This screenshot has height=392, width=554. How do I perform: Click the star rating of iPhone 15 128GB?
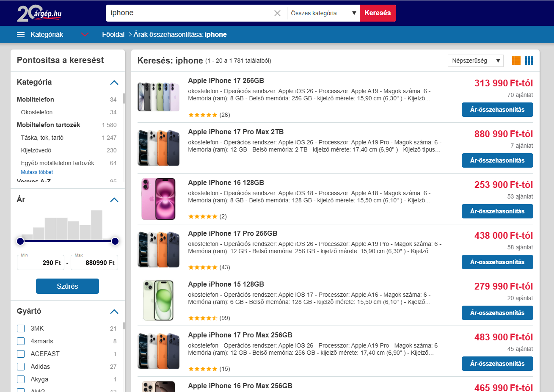(x=203, y=318)
